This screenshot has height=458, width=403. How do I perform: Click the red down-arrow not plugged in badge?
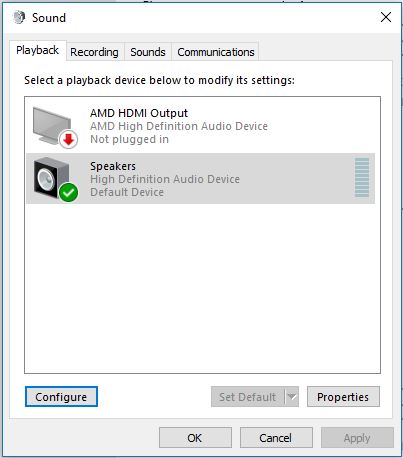[69, 139]
